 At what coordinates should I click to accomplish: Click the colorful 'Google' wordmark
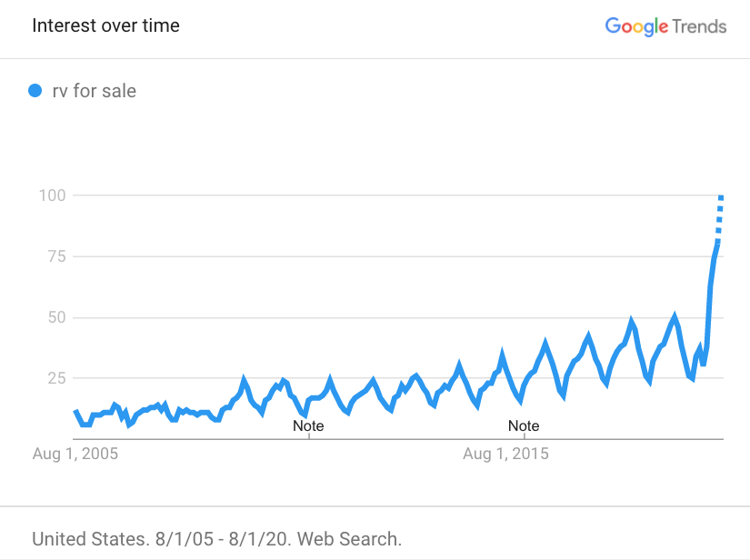(636, 26)
